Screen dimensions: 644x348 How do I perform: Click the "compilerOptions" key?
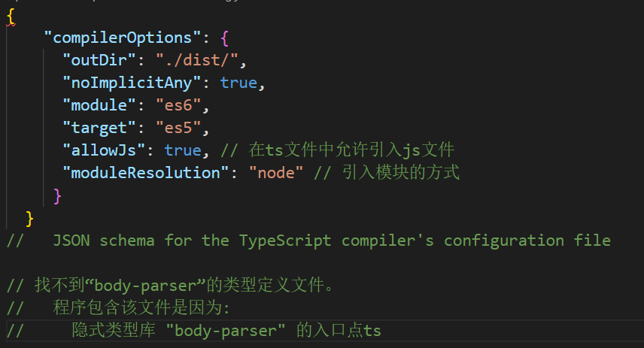[123, 38]
